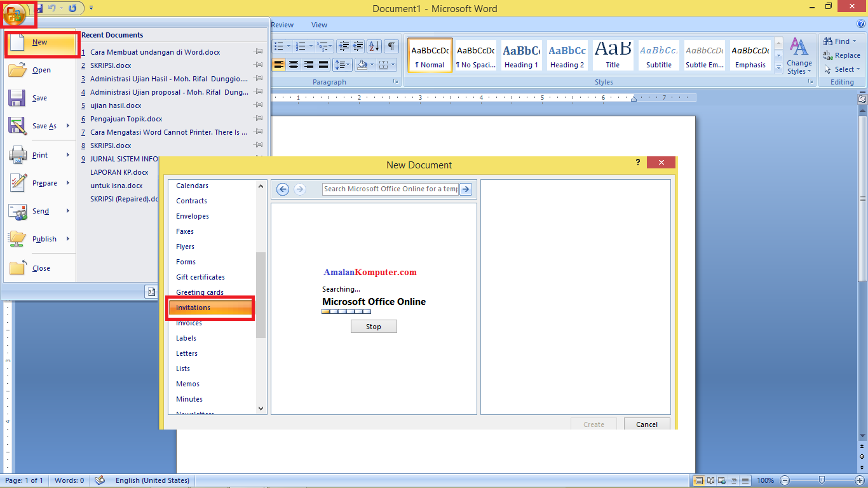Click the Undo arrow in the title bar
Viewport: 868px width, 488px height.
tap(53, 8)
